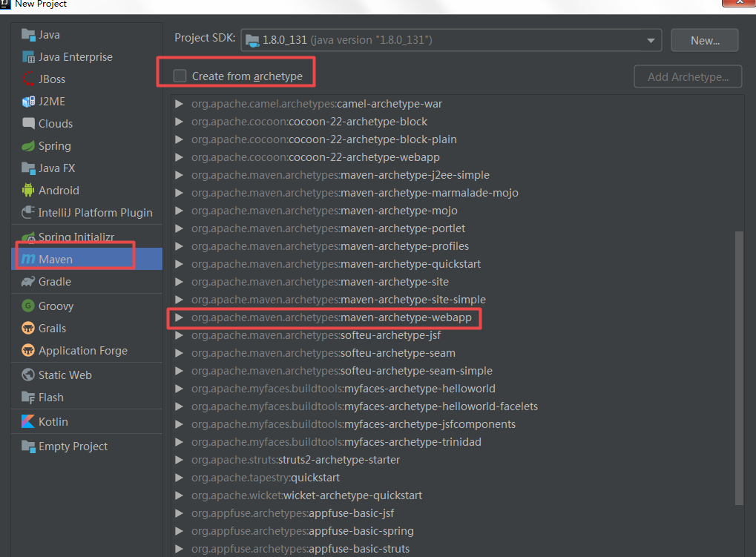
Task: Select Java Enterprise project type
Action: [x=87, y=57]
